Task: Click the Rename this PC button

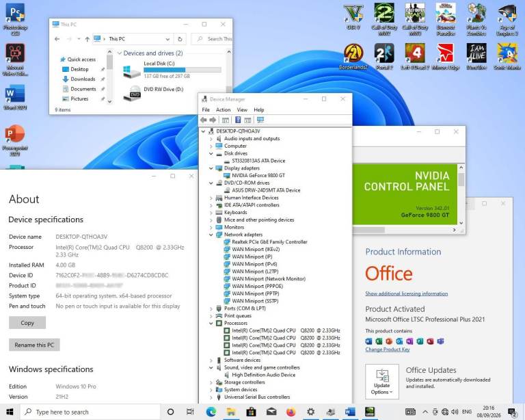Action: tap(34, 345)
